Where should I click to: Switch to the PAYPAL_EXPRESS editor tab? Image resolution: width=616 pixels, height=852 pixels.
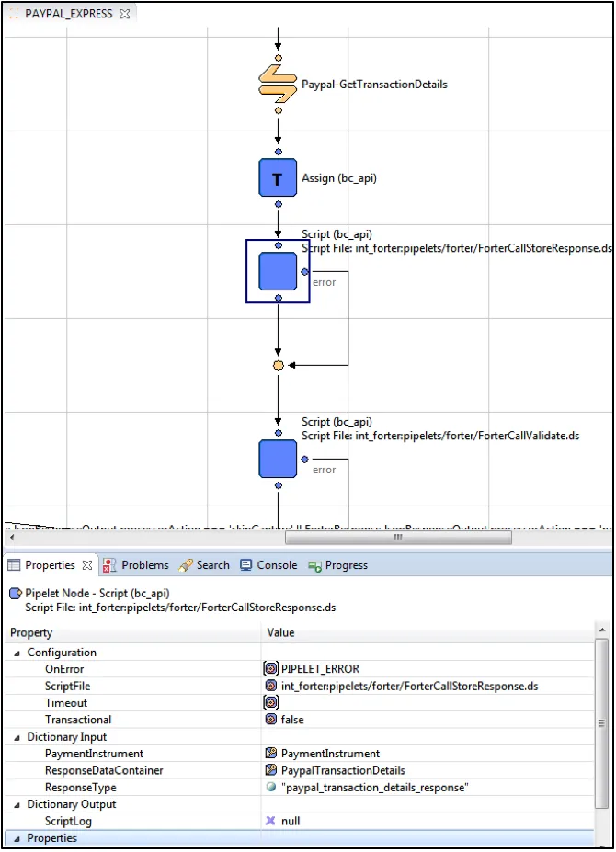point(69,14)
